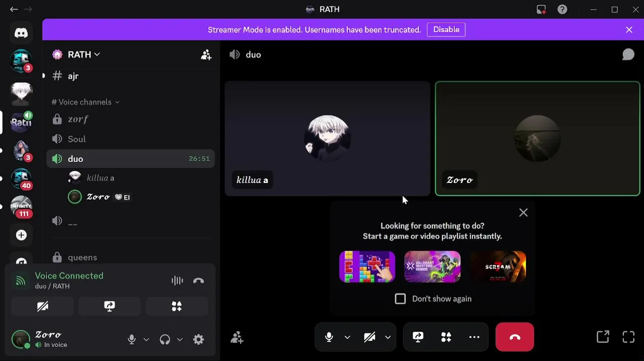Click the duo channel title in header
The image size is (644, 361).
(x=253, y=55)
